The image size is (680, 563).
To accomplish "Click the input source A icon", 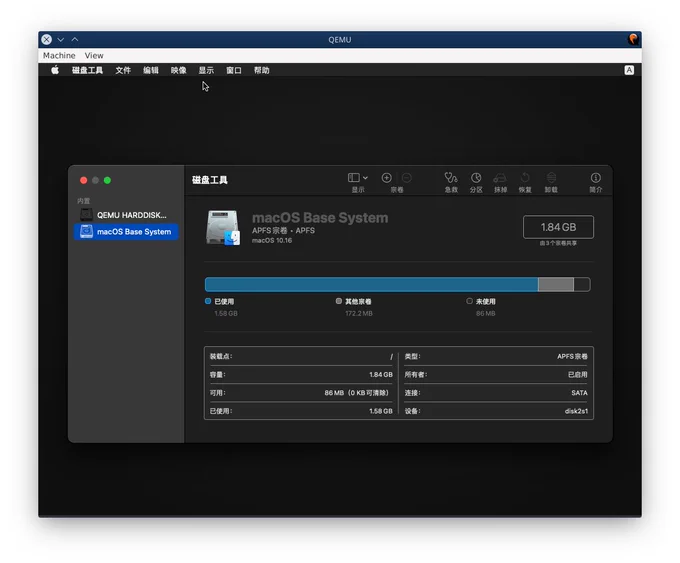I will pos(629,70).
